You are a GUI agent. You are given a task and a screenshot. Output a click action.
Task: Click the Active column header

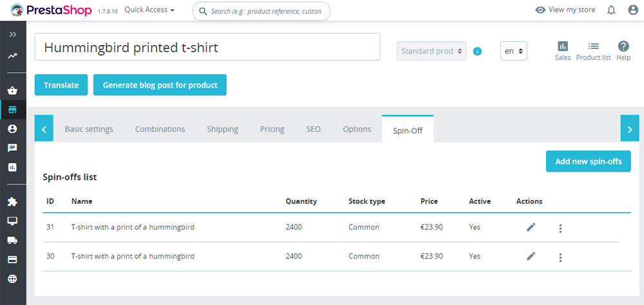tap(480, 201)
